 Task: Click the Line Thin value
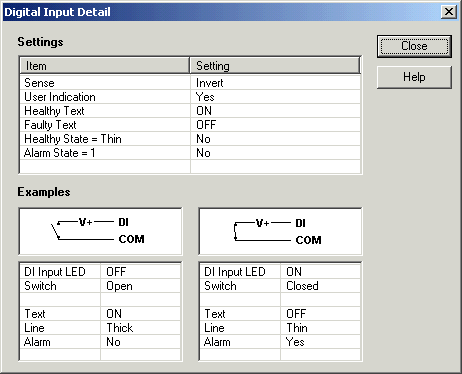[297, 328]
